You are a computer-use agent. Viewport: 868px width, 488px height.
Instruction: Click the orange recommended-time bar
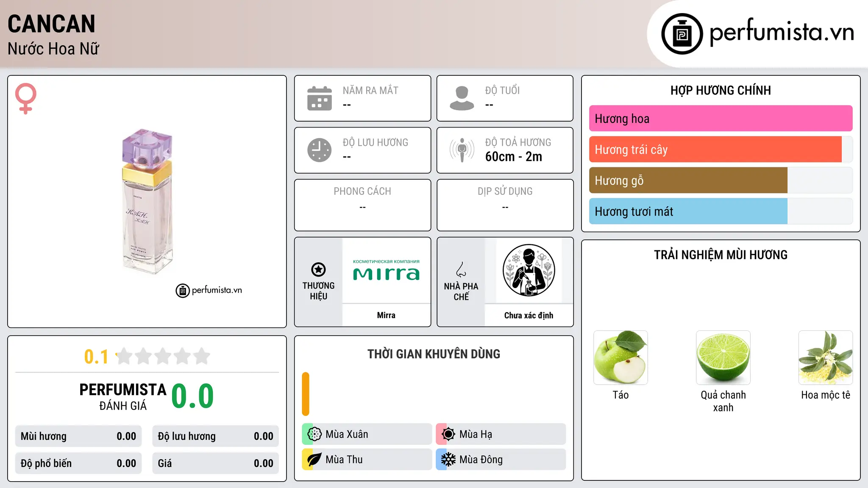click(306, 394)
